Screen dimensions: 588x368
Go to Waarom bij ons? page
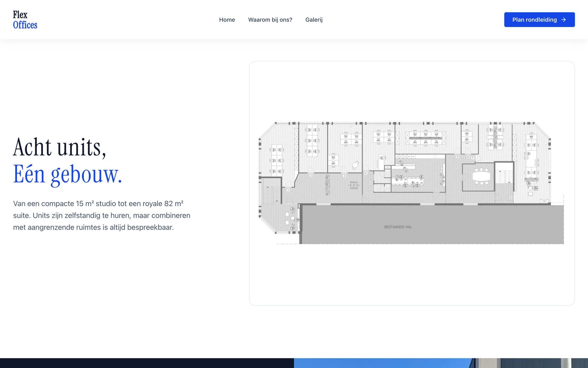tap(270, 20)
